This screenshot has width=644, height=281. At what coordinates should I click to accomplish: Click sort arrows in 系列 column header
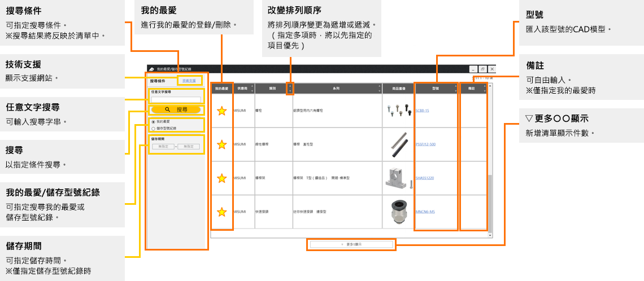click(x=380, y=88)
